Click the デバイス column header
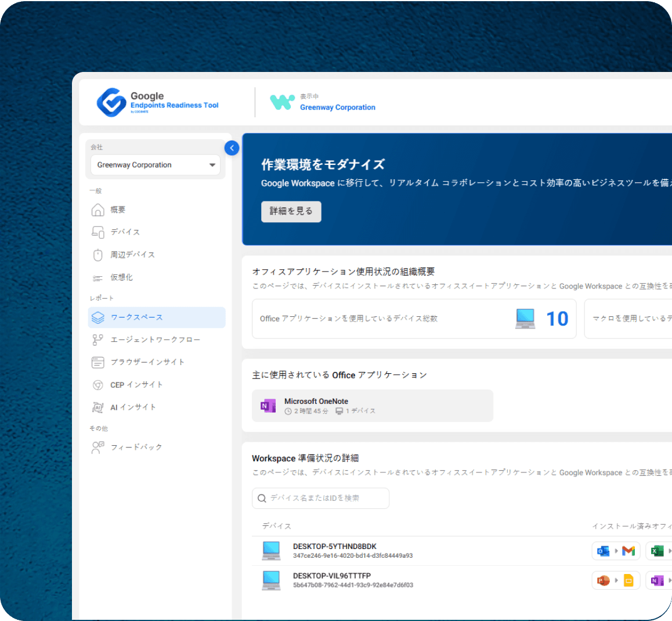Image resolution: width=672 pixels, height=621 pixels. pyautogui.click(x=276, y=526)
